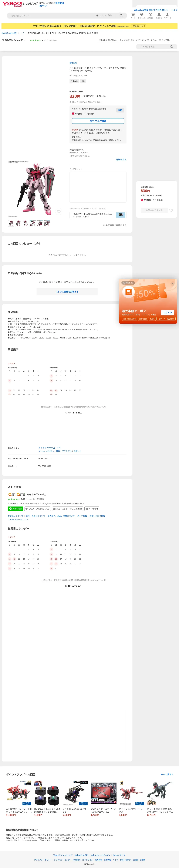Viewport: 179px width, 868px height.
Task: Open the cart (カート) icon
Action: [x=133, y=16]
